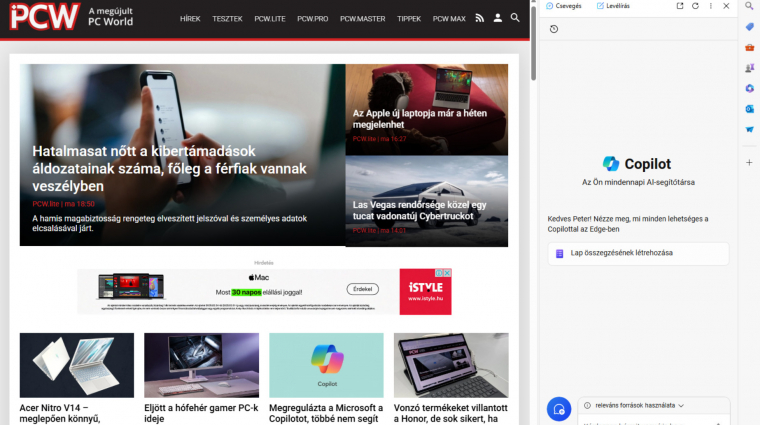Click the iSTYLE red ad banner
The width and height of the screenshot is (760, 425).
[425, 292]
